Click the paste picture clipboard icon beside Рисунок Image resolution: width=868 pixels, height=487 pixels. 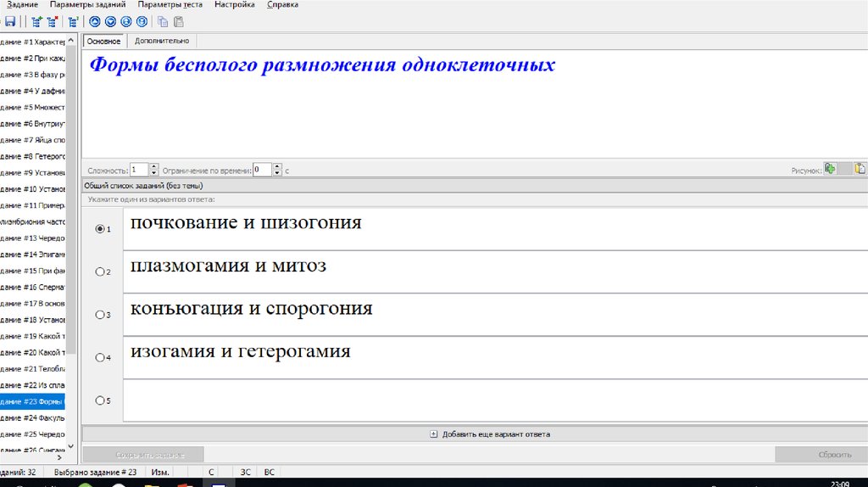click(860, 169)
